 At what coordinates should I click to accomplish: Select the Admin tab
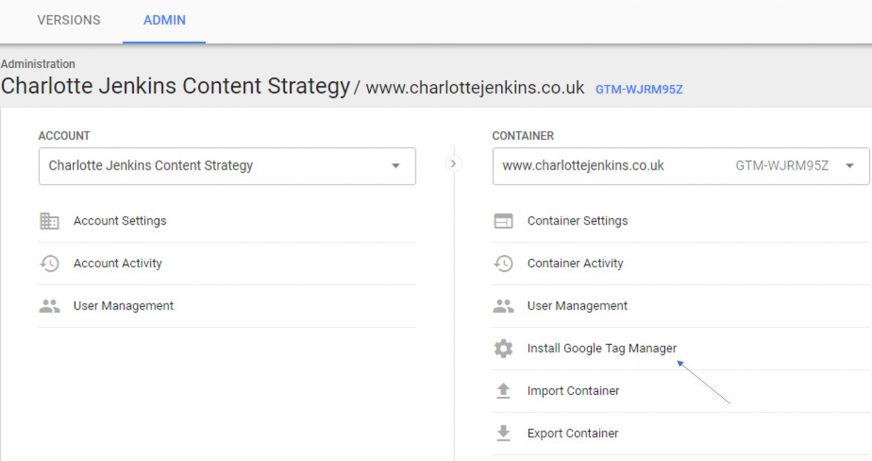point(165,21)
